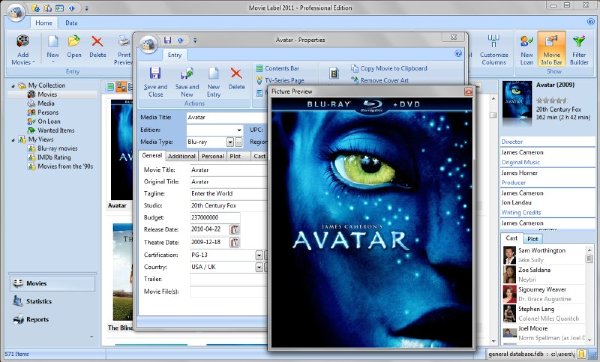Screen dimensions: 600x362
Task: Click the star rating in info bar
Action: coord(551,101)
